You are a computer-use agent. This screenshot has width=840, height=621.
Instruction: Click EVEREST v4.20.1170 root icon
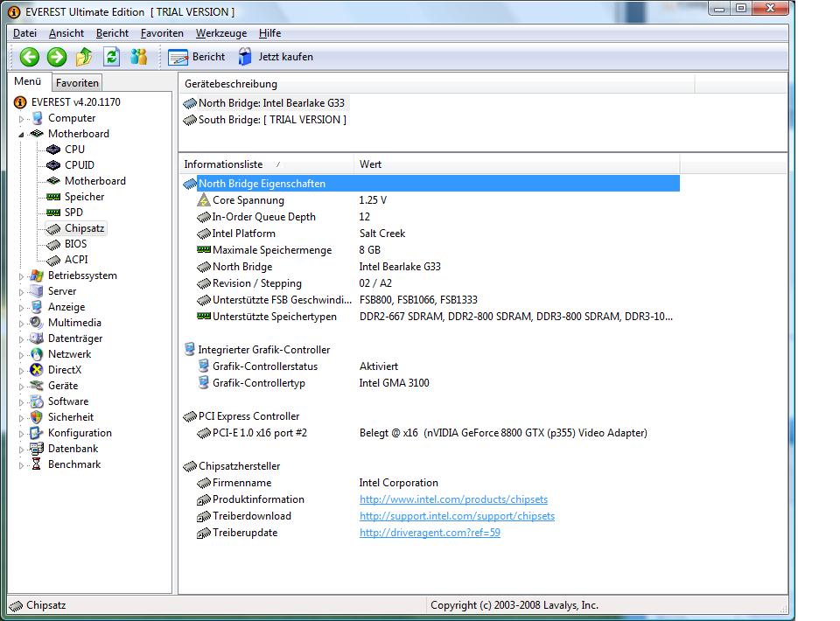[x=20, y=102]
